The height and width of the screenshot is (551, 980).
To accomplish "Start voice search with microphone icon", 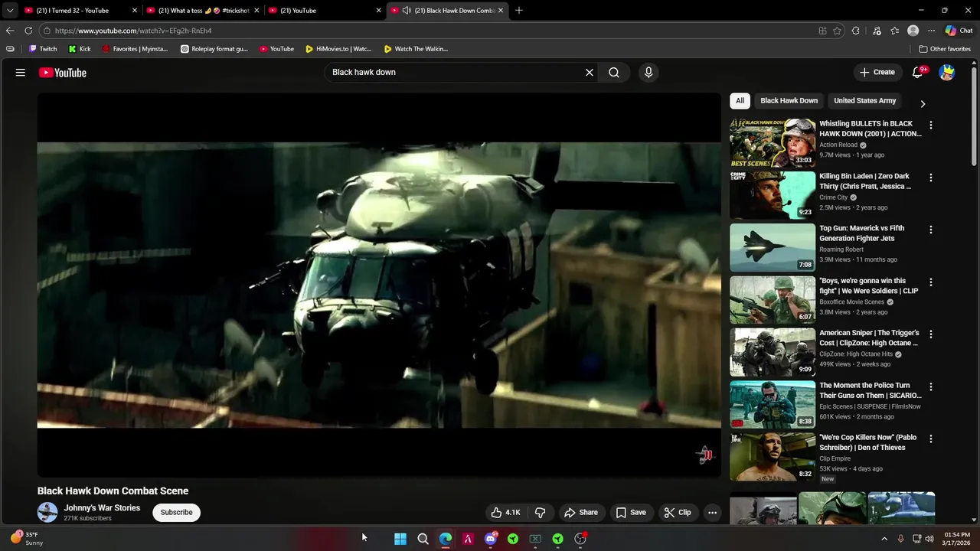I will click(648, 73).
